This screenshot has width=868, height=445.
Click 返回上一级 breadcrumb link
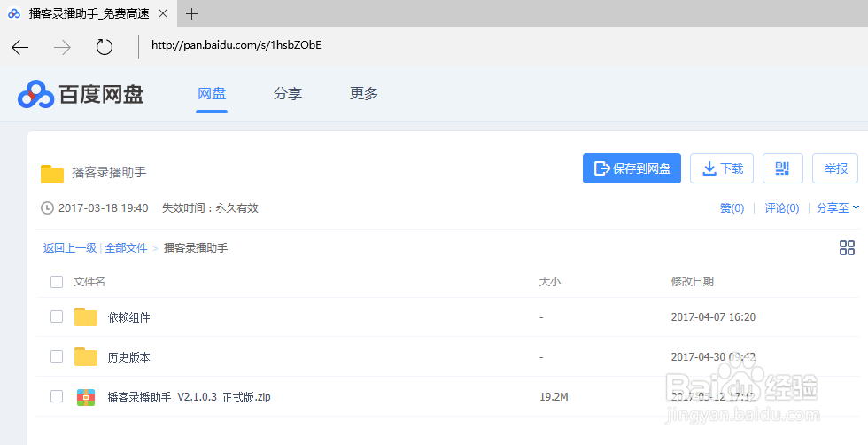70,247
